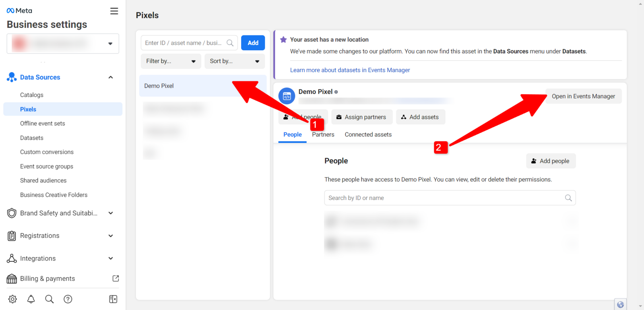644x310 pixels.
Task: Click Add assets button
Action: [x=420, y=117]
